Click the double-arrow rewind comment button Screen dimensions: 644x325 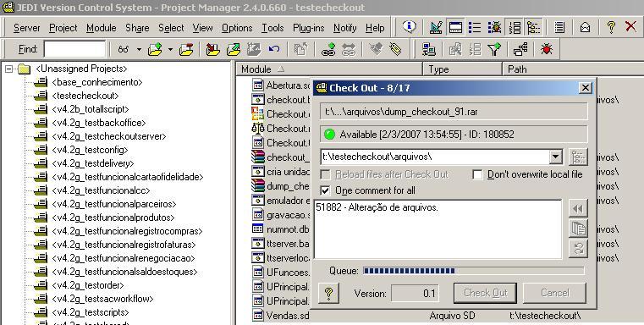pos(578,209)
